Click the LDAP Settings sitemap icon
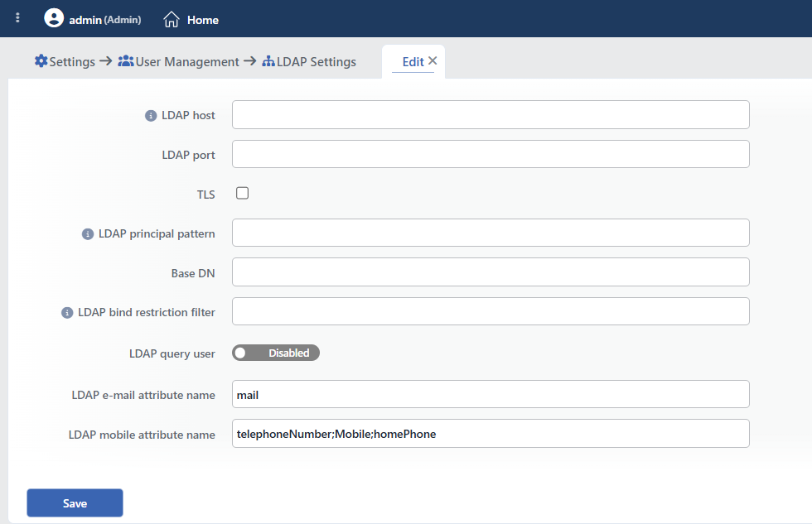 (268, 61)
